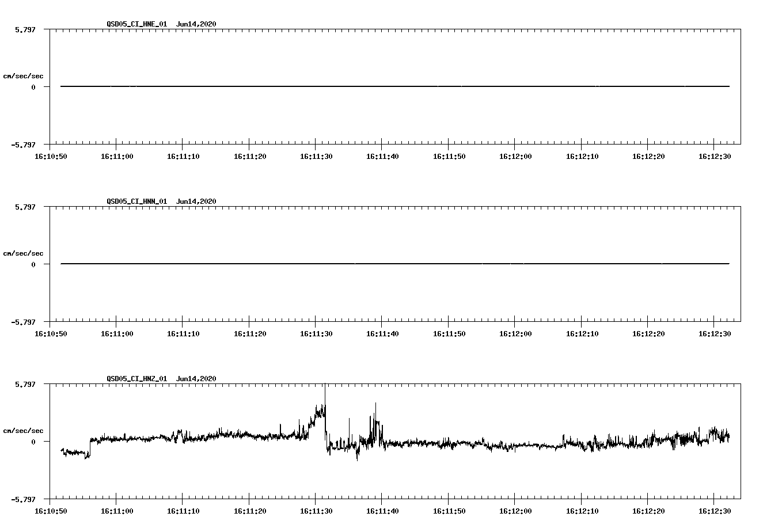
Task: Click the 16:11:10 time label under HNN plot
Action: [183, 333]
